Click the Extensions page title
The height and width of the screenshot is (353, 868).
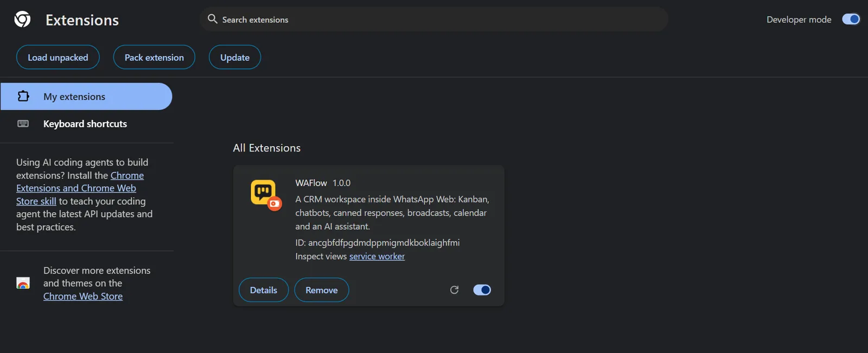pos(82,20)
